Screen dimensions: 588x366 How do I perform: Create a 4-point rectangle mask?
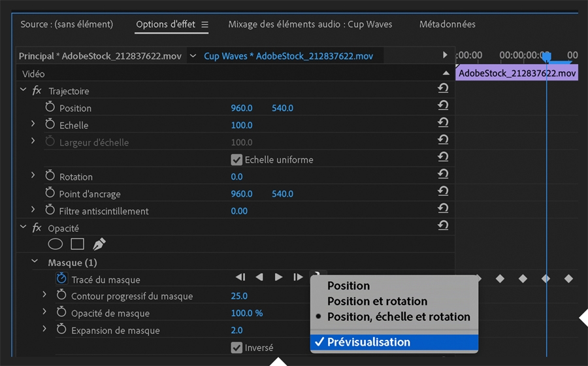coord(77,244)
